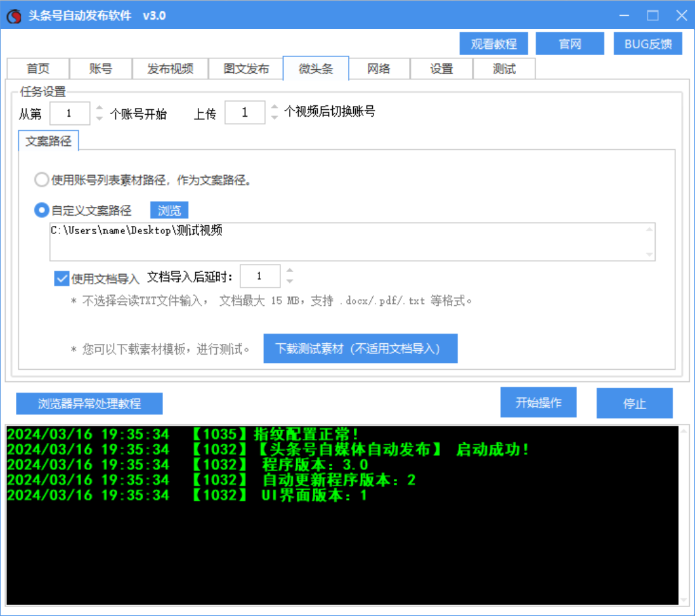Image resolution: width=695 pixels, height=616 pixels.
Task: Click the 浏览 browse button
Action: [169, 210]
